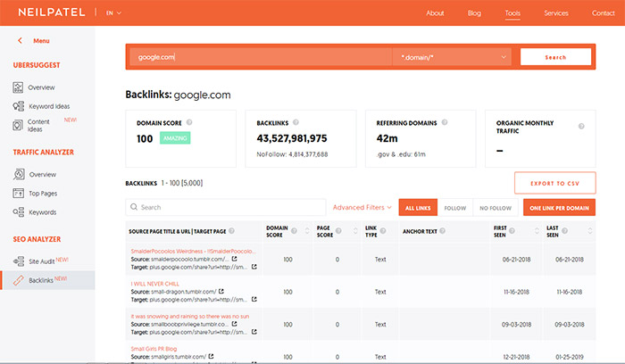Open external link for smallgirls.tumblr.com source
Image resolution: width=625 pixels, height=364 pixels.
click(211, 357)
